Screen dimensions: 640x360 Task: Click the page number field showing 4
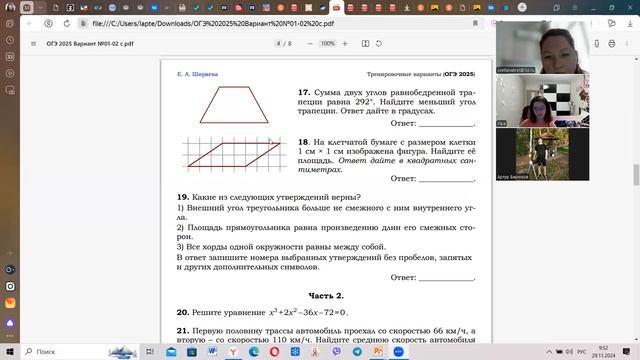[x=278, y=44]
